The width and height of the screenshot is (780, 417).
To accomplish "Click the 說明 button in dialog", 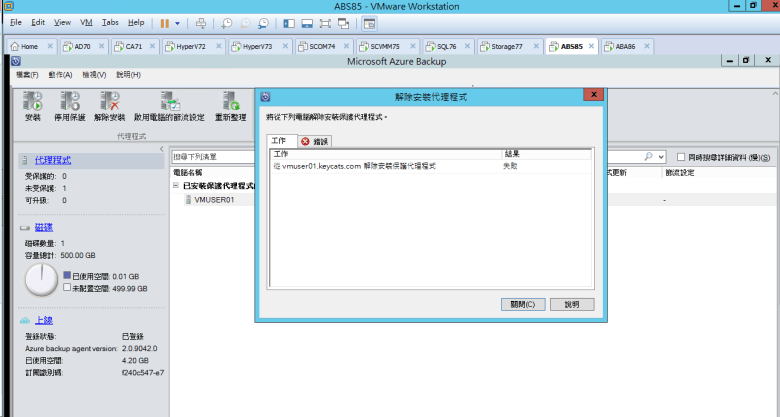I will pyautogui.click(x=571, y=304).
